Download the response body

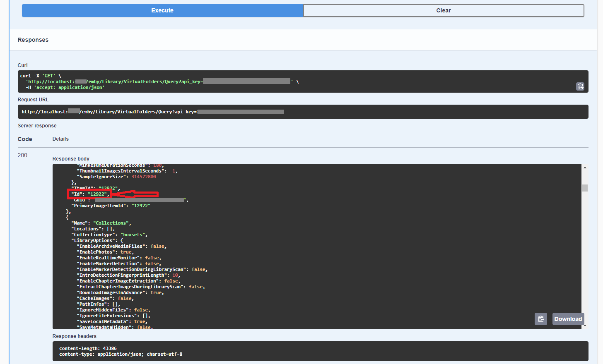(x=568, y=319)
